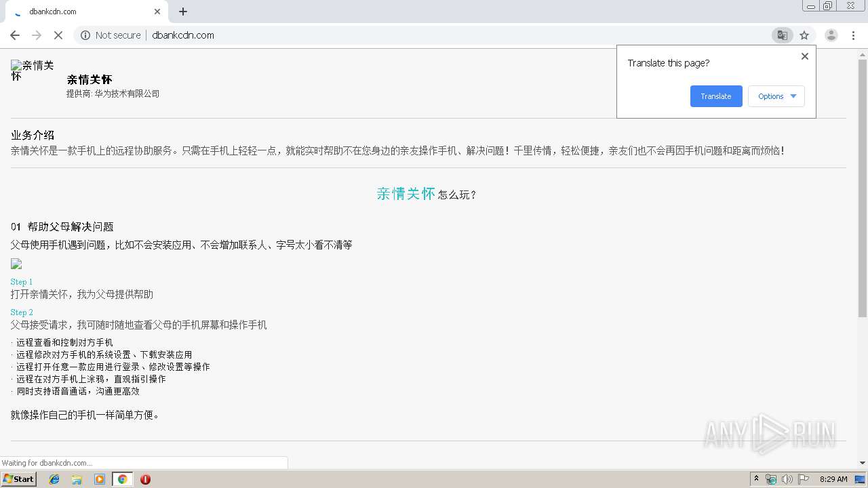Click the teal 亲情关怀 怎么玩 heading
The width and height of the screenshot is (868, 488).
pos(427,194)
